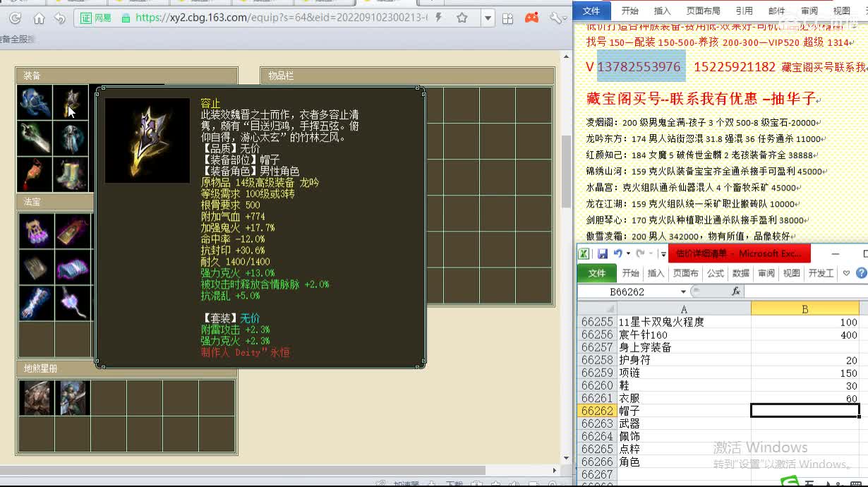Open the Word 引用 ribbon tab
The width and height of the screenshot is (868, 487).
pyautogui.click(x=744, y=11)
